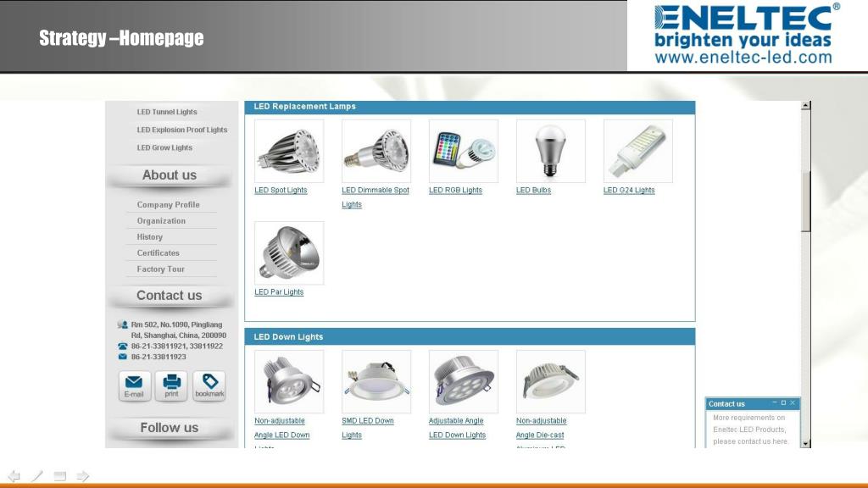This screenshot has height=488, width=868.
Task: Click the LED Spot Lights link
Action: (281, 191)
